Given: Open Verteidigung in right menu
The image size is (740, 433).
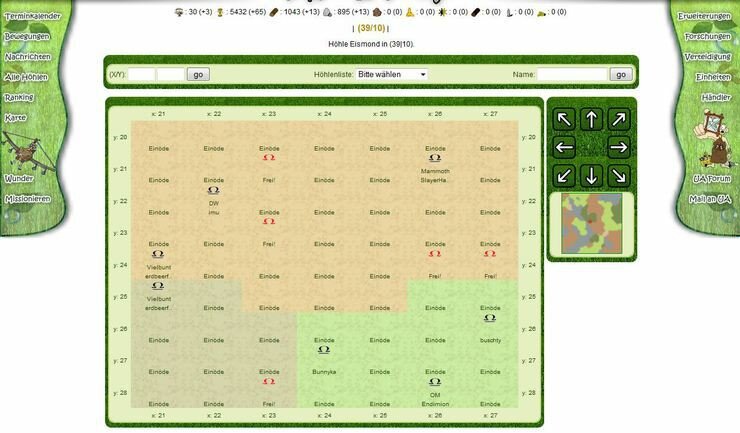Looking at the screenshot, I should [x=707, y=57].
